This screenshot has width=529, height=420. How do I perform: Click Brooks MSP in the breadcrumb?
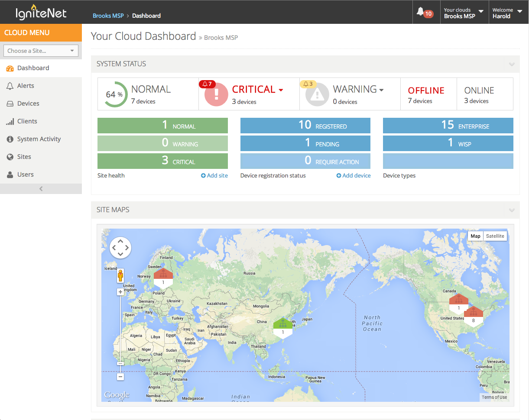click(108, 16)
